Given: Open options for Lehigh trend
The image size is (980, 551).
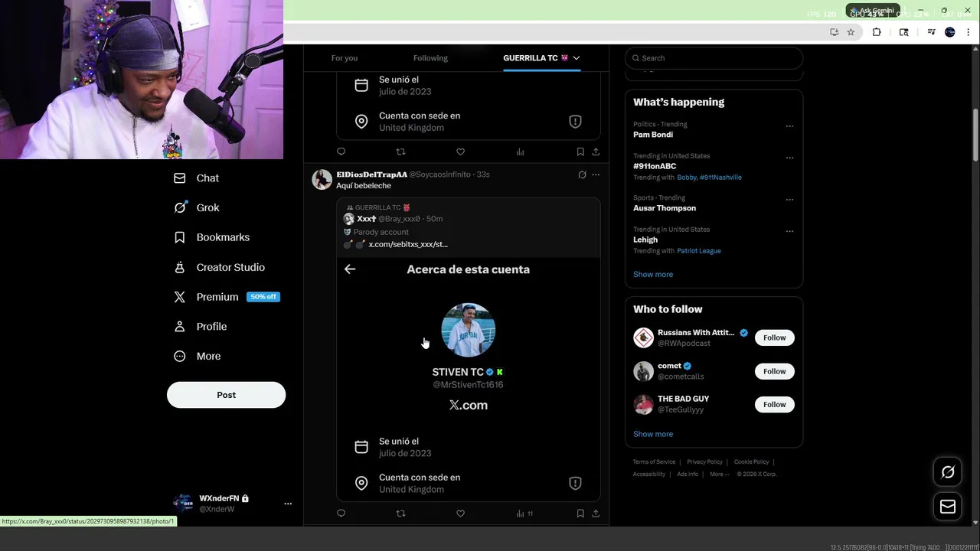Looking at the screenshot, I should click(x=789, y=231).
